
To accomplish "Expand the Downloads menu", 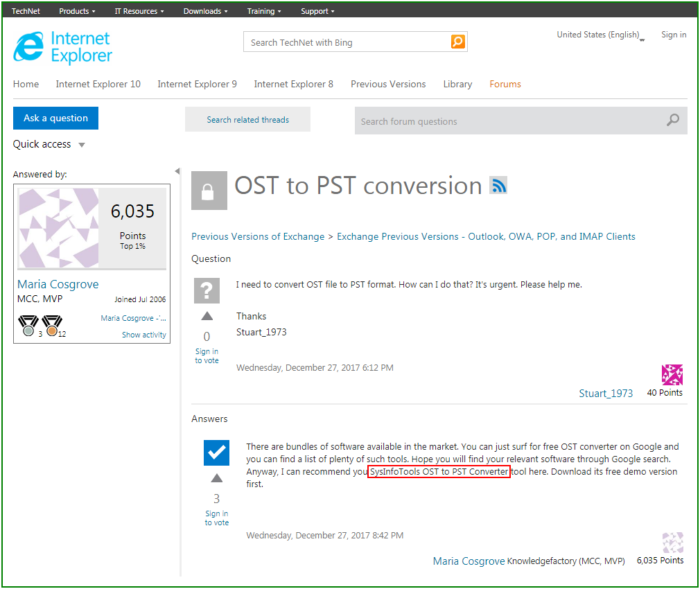I will (205, 11).
